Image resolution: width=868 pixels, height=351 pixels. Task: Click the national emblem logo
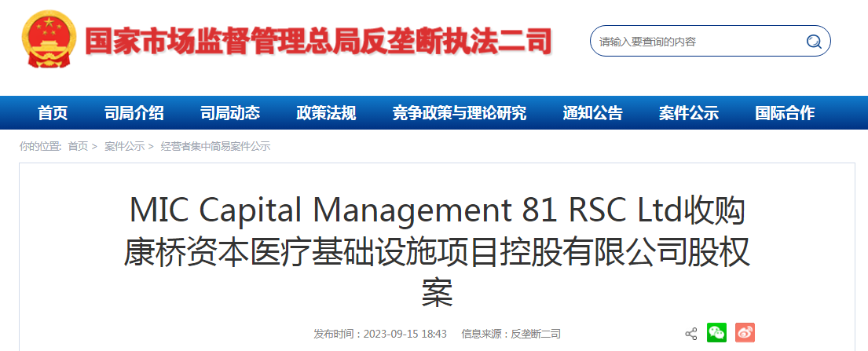click(49, 40)
